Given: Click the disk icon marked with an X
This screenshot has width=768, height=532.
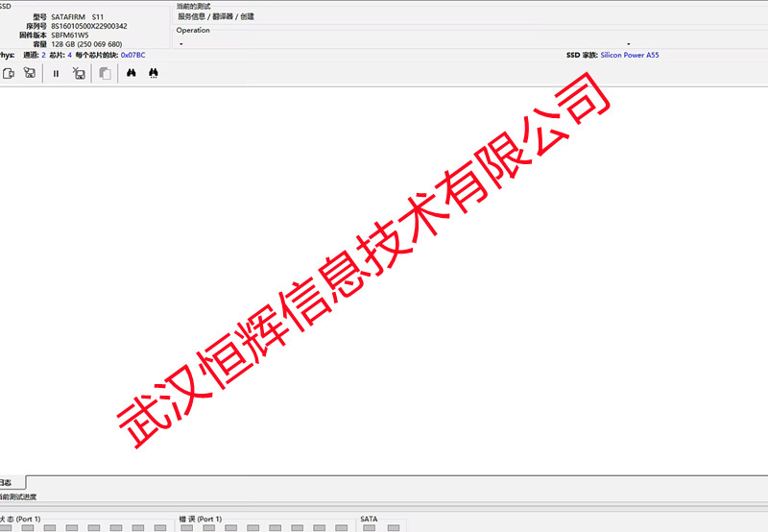Looking at the screenshot, I should (79, 74).
